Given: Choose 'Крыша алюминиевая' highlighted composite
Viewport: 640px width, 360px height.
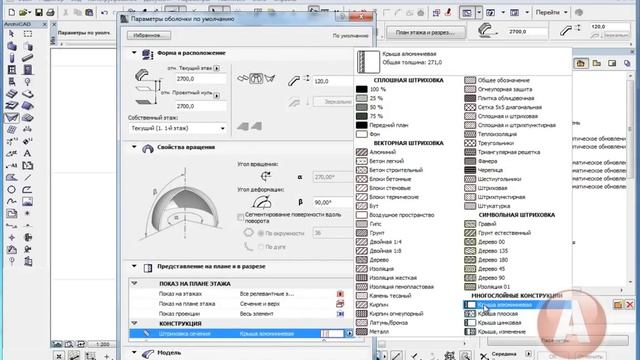Looking at the screenshot, I should 517,305.
